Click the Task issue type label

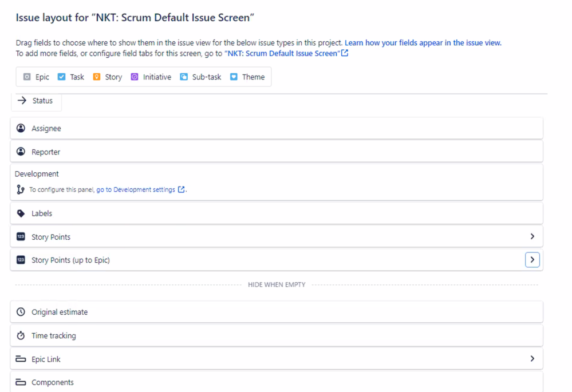(77, 77)
